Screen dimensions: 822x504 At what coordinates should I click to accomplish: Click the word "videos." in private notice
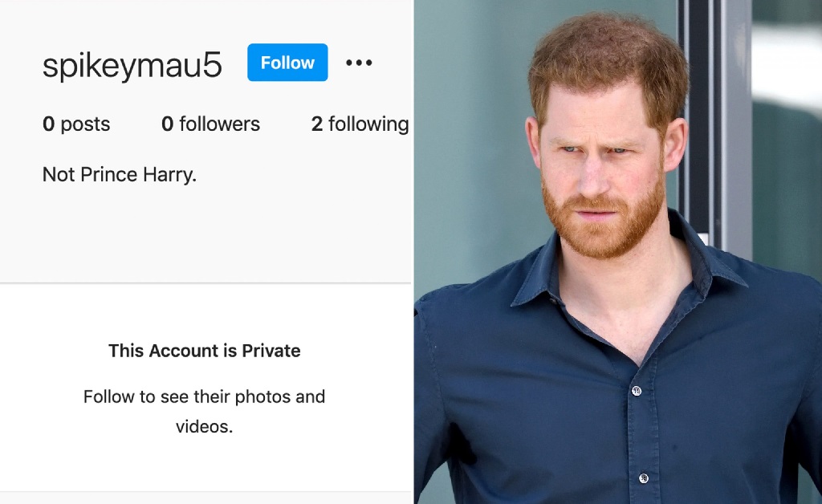click(204, 426)
